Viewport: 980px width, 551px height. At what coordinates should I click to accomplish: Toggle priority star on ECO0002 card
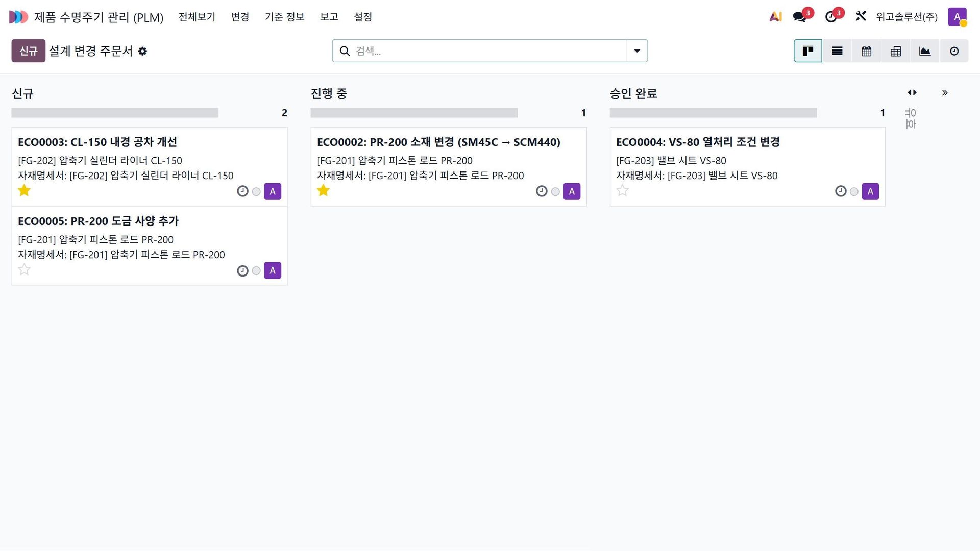323,190
